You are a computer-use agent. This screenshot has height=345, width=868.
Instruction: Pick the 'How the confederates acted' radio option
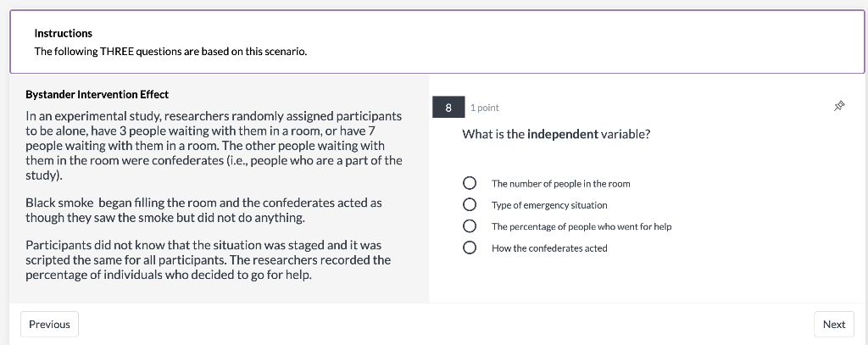tap(470, 248)
